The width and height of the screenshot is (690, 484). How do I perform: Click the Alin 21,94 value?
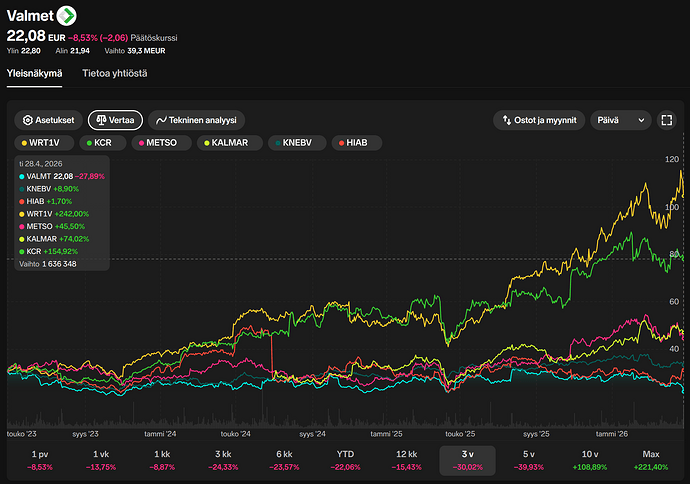pos(72,51)
